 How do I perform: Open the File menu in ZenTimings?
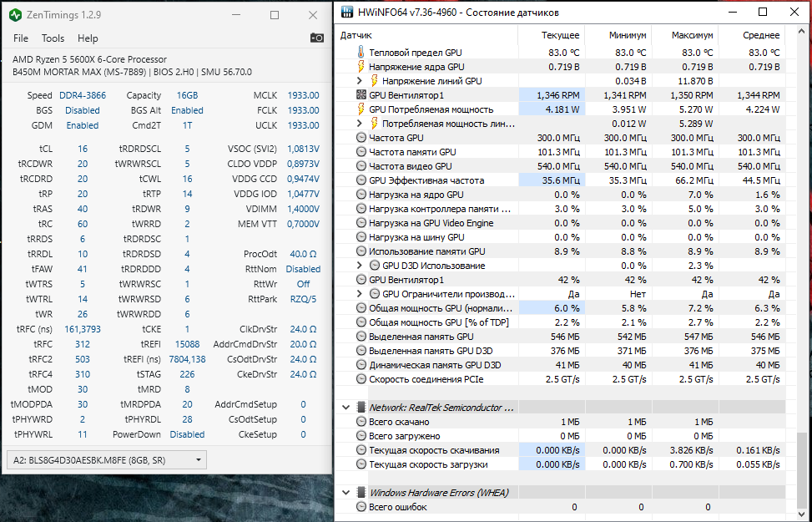[21, 38]
